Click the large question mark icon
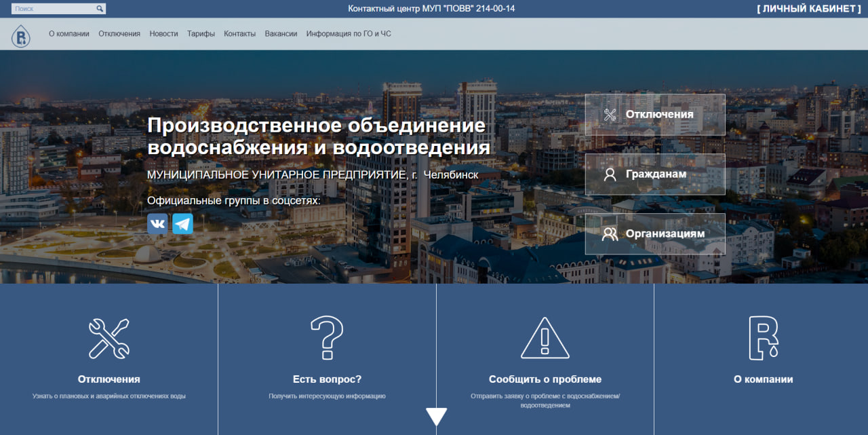Image resolution: width=868 pixels, height=435 pixels. [327, 337]
